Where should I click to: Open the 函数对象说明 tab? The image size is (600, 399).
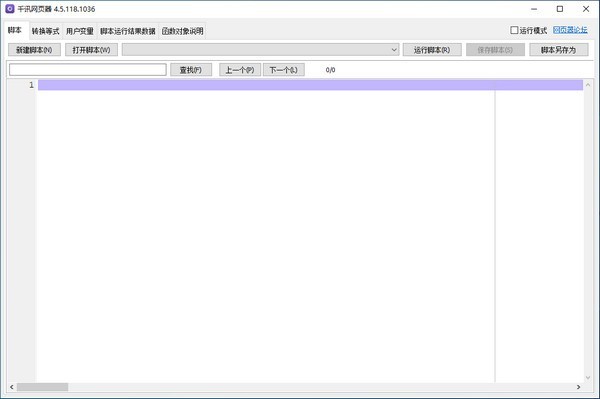point(183,31)
